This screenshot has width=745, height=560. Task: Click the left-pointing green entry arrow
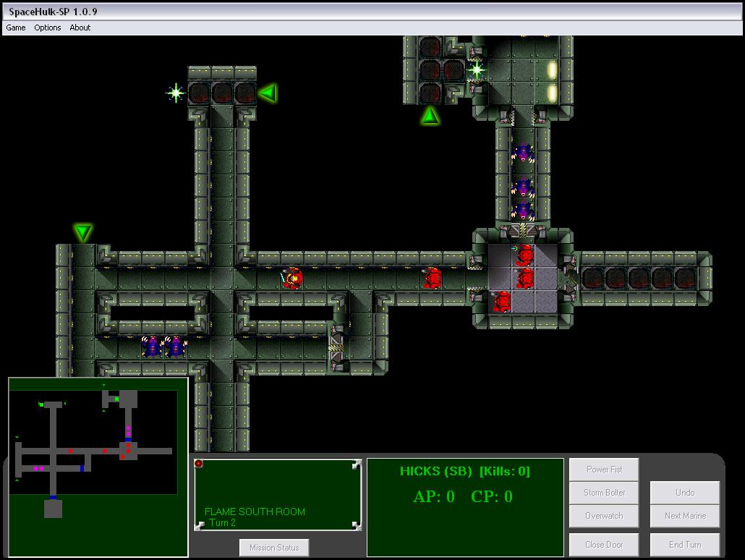[x=268, y=93]
